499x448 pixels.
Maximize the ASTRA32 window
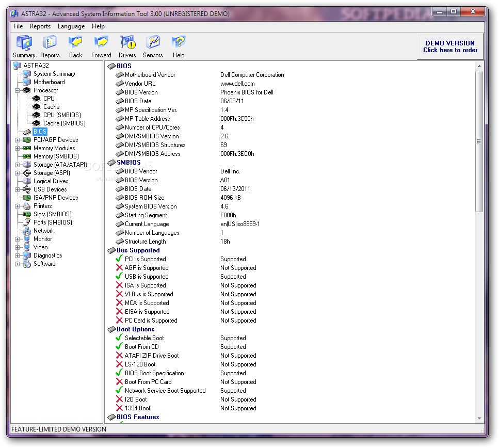(454, 12)
